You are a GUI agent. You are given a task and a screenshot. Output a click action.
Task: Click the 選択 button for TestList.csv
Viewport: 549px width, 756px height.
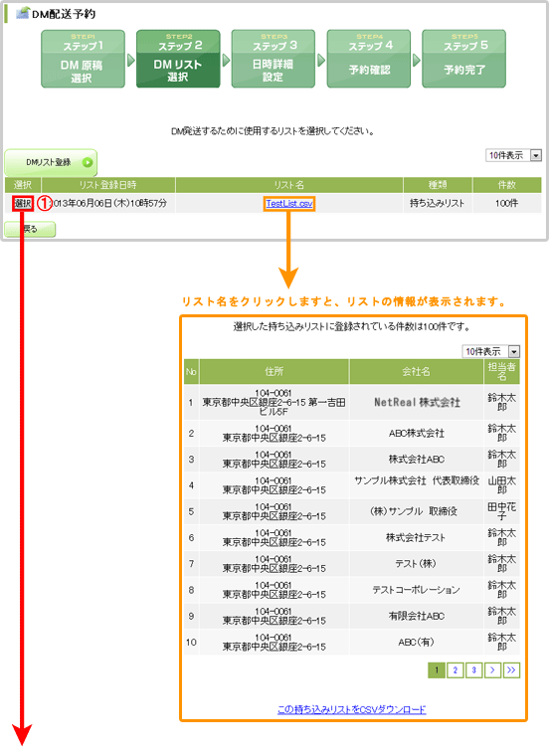pos(23,204)
